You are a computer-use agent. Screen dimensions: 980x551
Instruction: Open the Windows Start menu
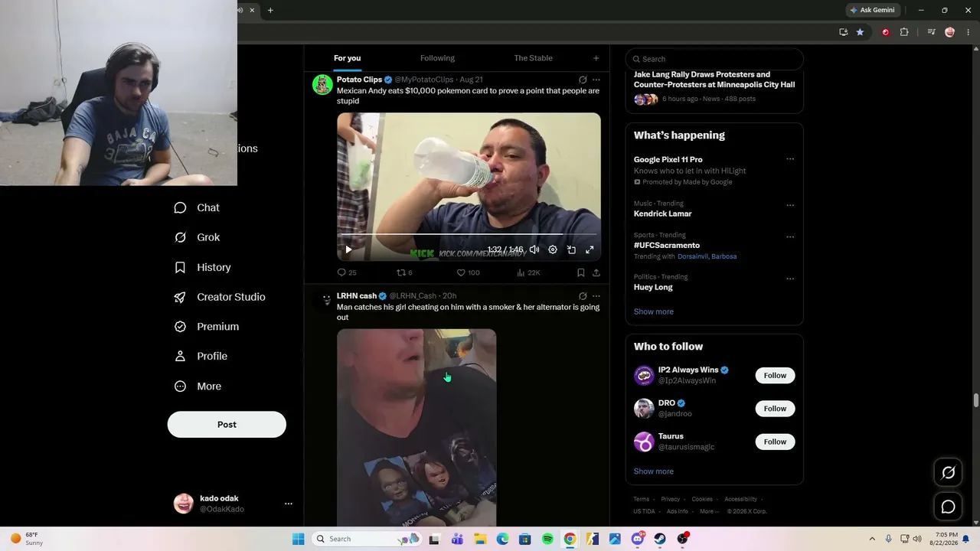(x=298, y=539)
